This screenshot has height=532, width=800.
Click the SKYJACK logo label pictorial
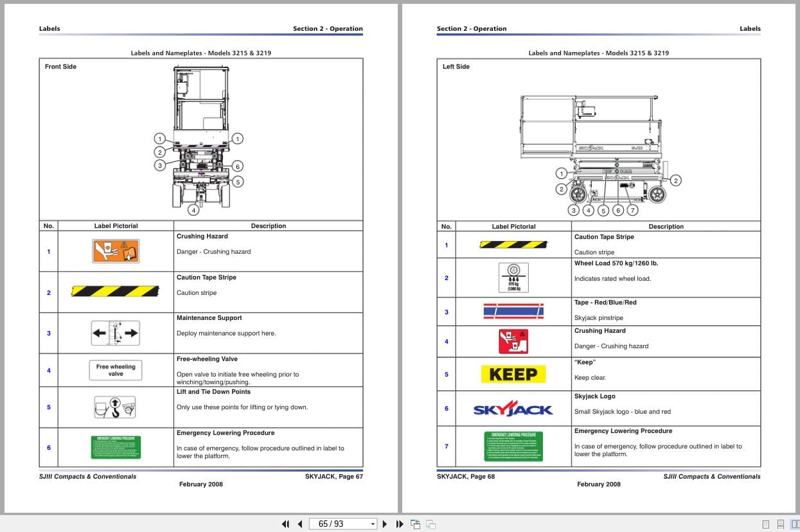(x=513, y=408)
